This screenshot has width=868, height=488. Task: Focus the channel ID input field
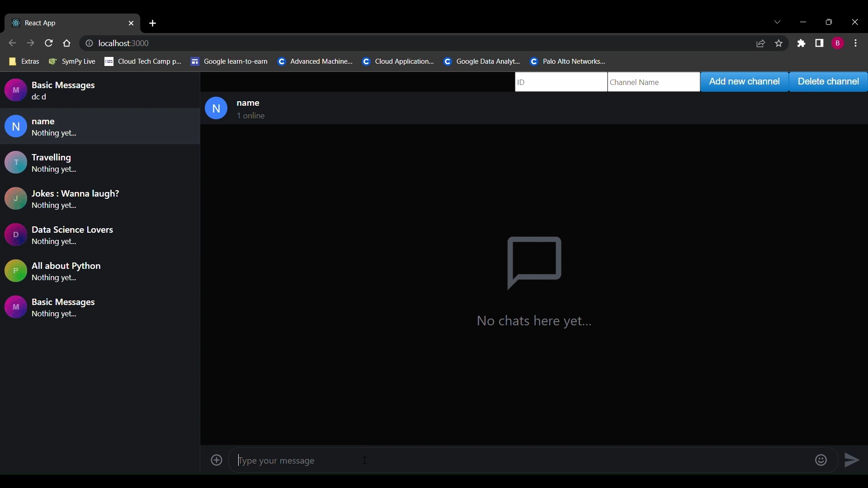[561, 82]
